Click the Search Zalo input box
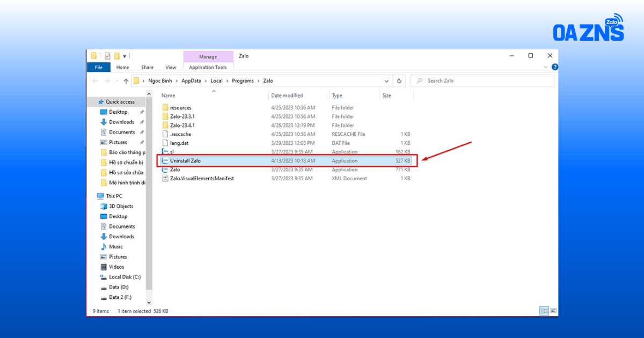This screenshot has height=338, width=644. click(x=482, y=81)
